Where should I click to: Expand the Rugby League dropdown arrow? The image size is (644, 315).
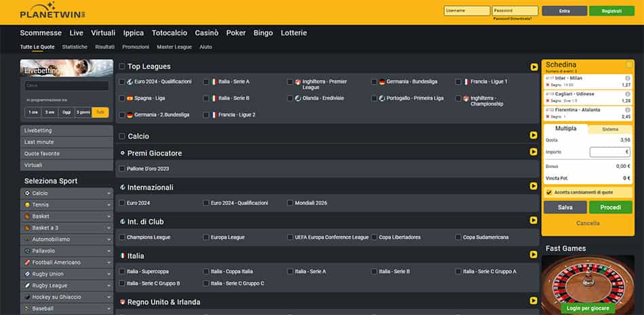[x=109, y=285]
